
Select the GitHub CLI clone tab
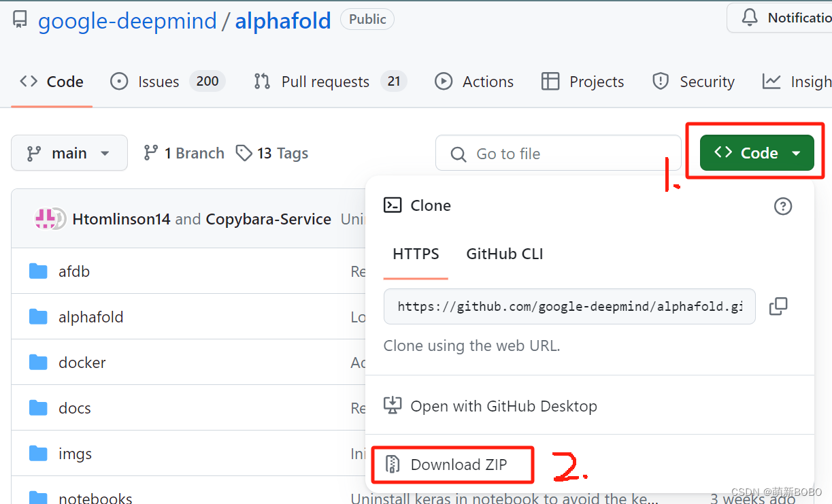click(505, 254)
